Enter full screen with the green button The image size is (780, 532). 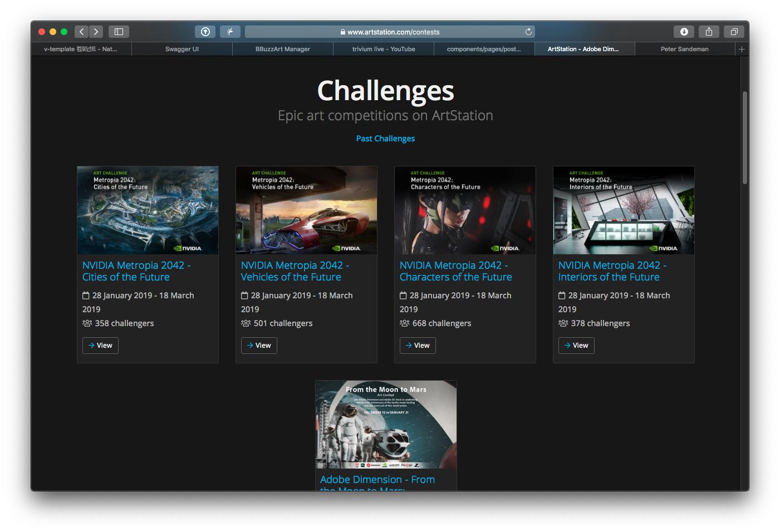pyautogui.click(x=64, y=32)
